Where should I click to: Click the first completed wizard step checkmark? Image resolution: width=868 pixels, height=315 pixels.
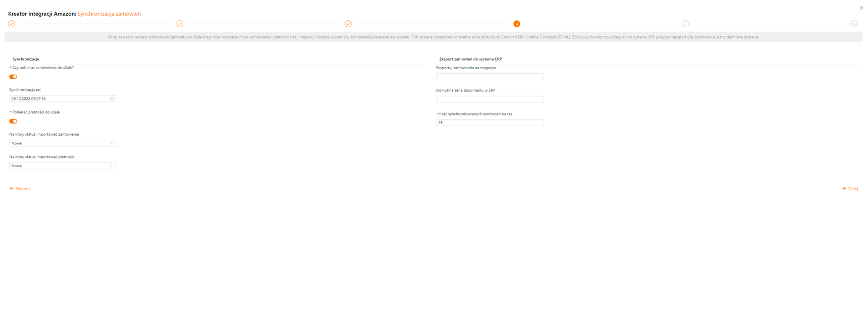click(x=12, y=24)
